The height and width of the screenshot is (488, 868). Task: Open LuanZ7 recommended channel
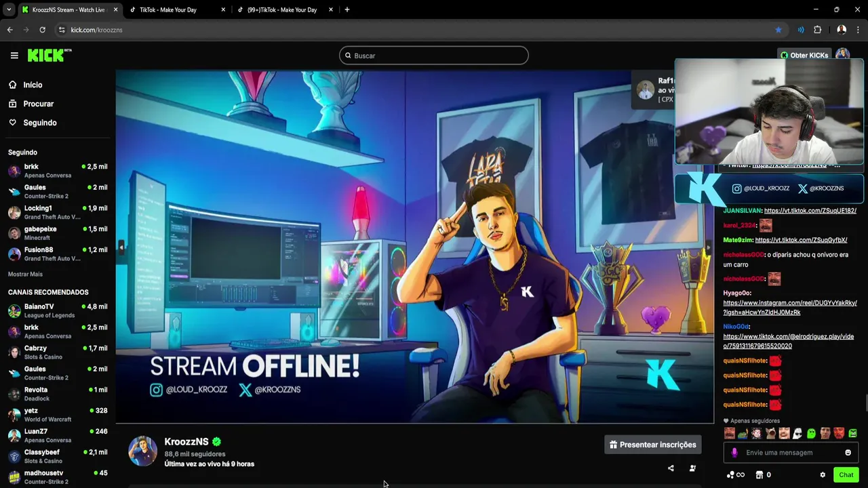point(58,436)
